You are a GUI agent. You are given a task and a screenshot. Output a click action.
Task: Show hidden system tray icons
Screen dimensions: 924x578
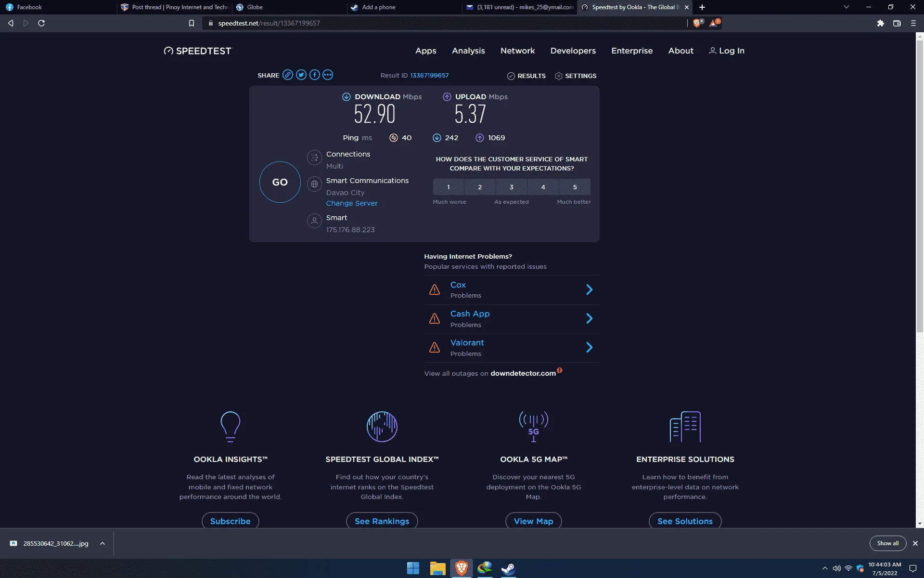(825, 568)
